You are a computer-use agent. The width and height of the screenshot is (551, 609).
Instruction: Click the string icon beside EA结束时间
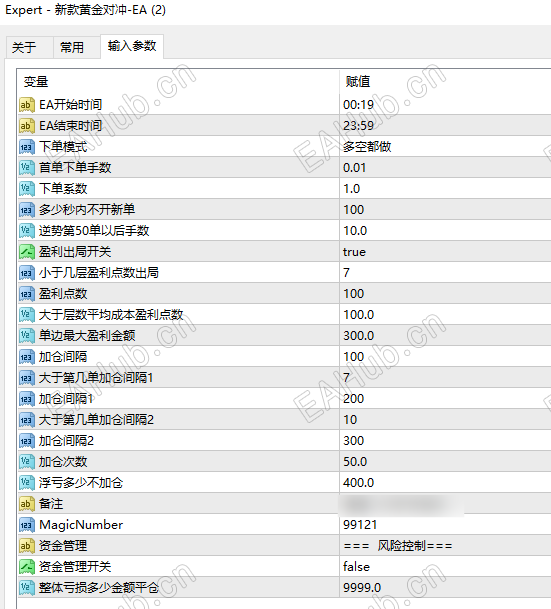coord(26,125)
